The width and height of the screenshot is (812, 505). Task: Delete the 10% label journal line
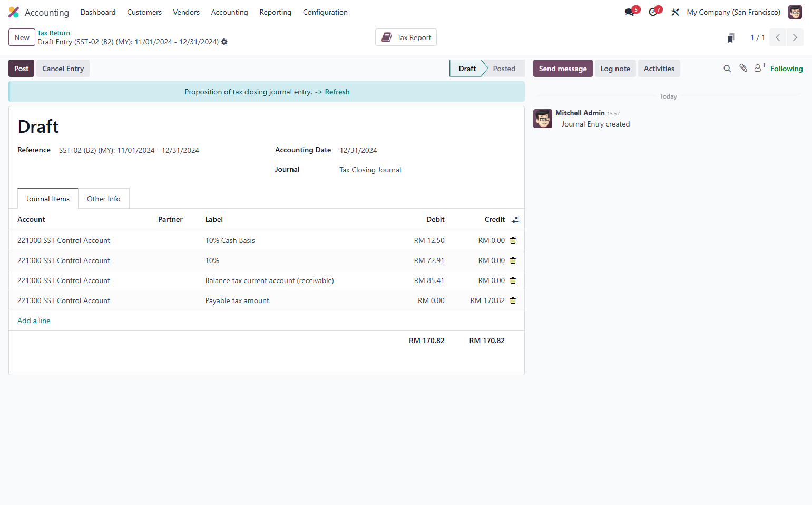(x=513, y=260)
